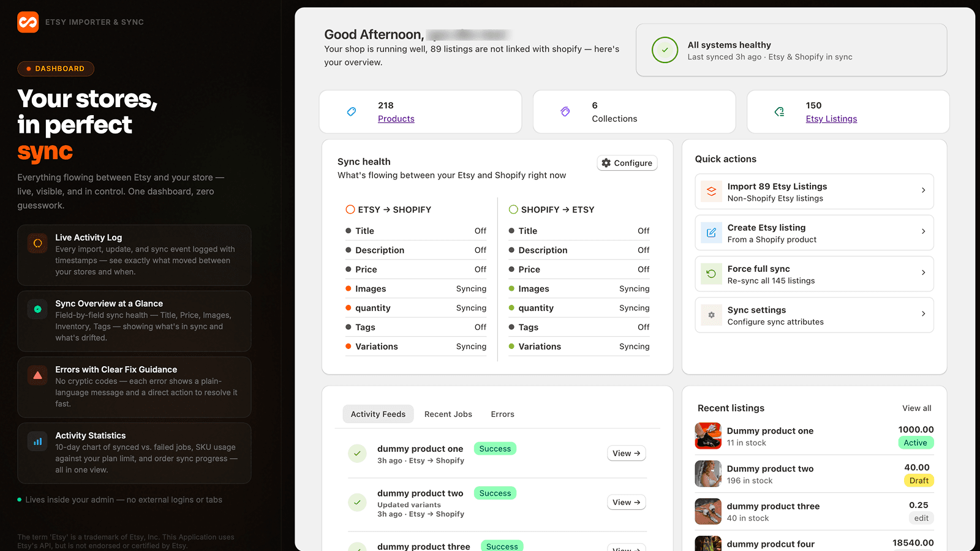Open the Dummy product two thumbnail
This screenshot has height=551, width=980.
(708, 474)
